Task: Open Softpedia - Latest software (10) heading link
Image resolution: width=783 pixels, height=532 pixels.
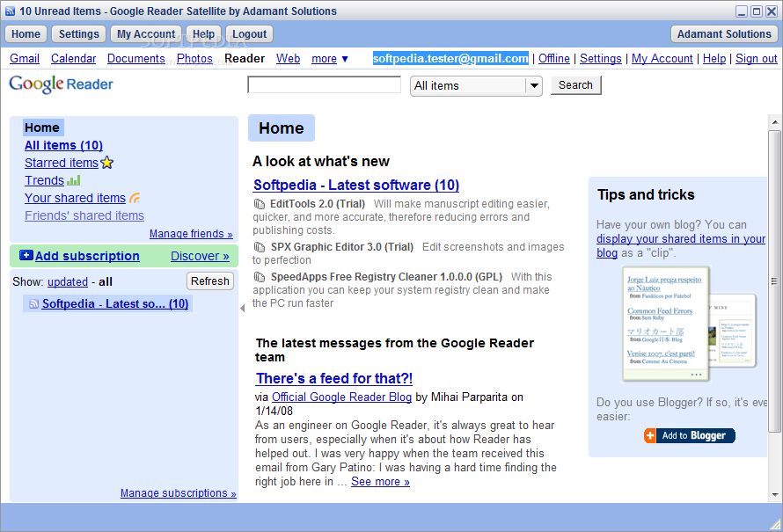Action: point(356,186)
